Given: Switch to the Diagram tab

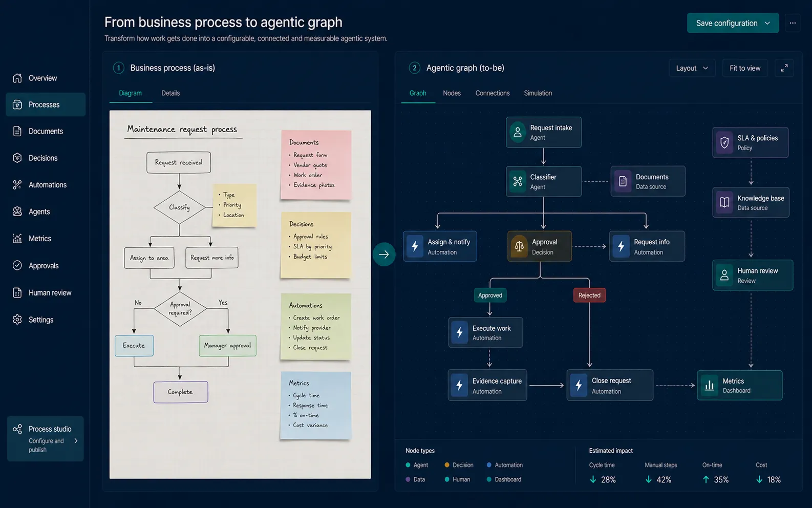Looking at the screenshot, I should [131, 93].
